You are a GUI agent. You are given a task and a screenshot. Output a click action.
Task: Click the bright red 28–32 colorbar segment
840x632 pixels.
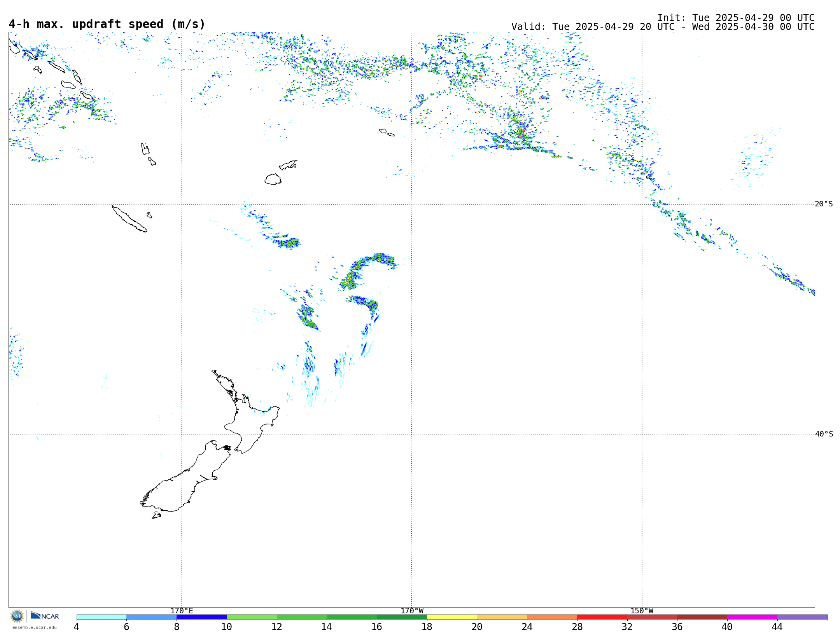[602, 617]
